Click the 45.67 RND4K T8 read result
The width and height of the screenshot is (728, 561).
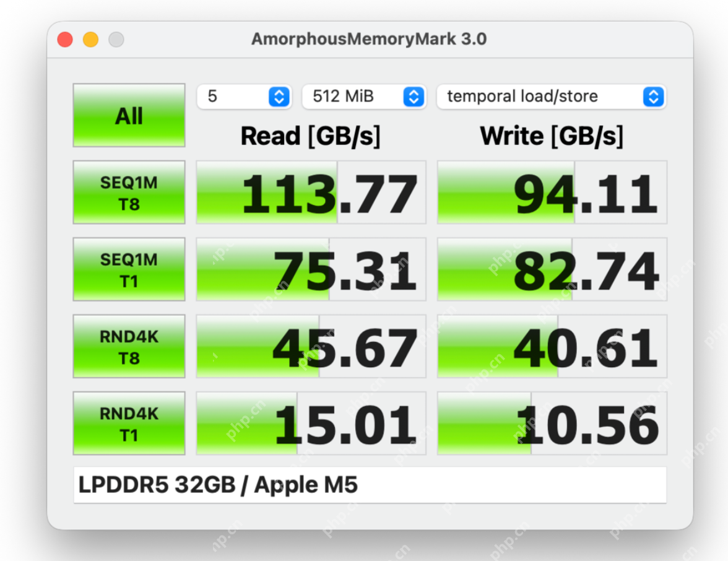click(x=311, y=346)
